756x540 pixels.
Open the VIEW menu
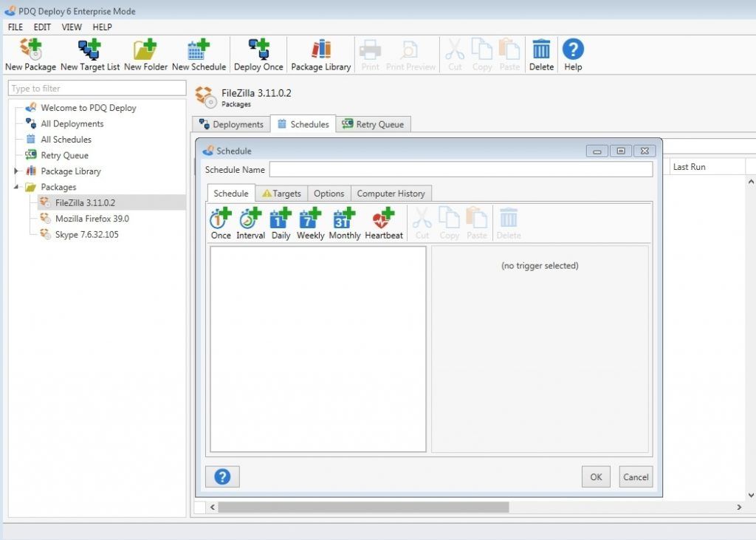(x=71, y=27)
